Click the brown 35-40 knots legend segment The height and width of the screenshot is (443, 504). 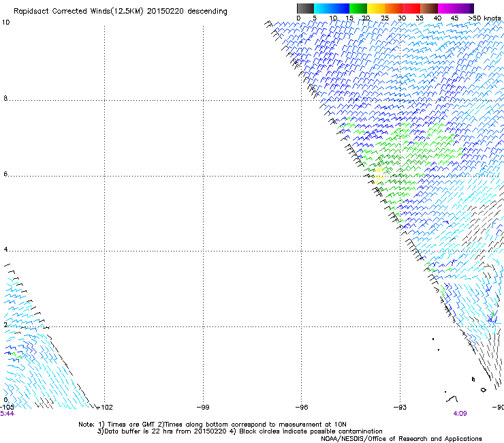click(429, 8)
